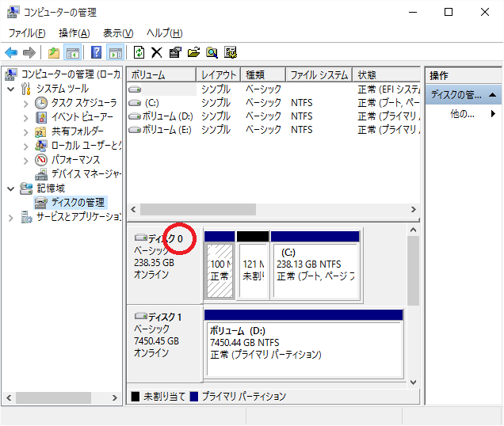Collapse the システム ツール tree node
The height and width of the screenshot is (426, 504).
(x=11, y=89)
